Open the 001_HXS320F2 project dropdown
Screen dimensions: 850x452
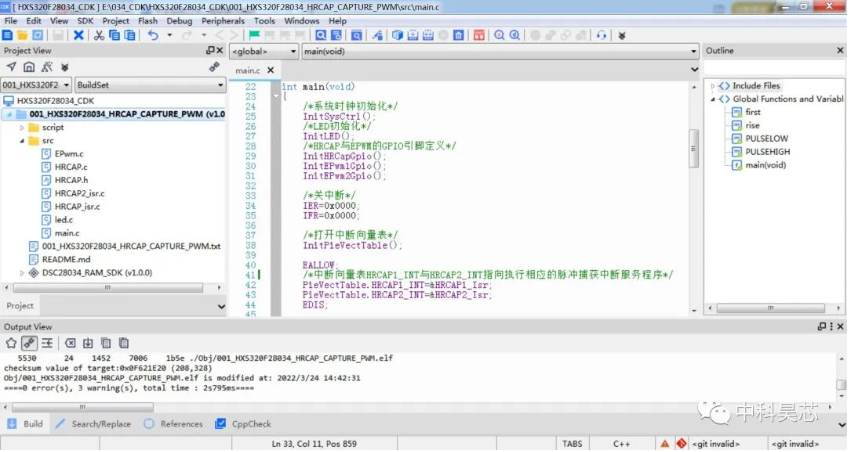coord(36,85)
